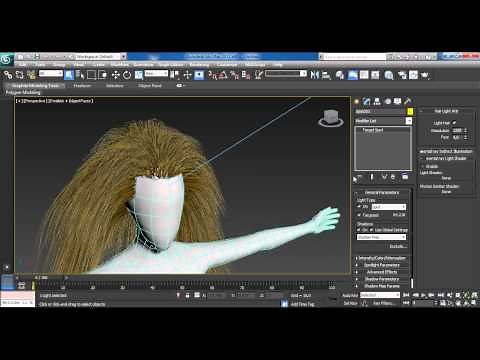Screen dimensions: 480x360
Task: Click the Align tool
Action: [x=326, y=75]
